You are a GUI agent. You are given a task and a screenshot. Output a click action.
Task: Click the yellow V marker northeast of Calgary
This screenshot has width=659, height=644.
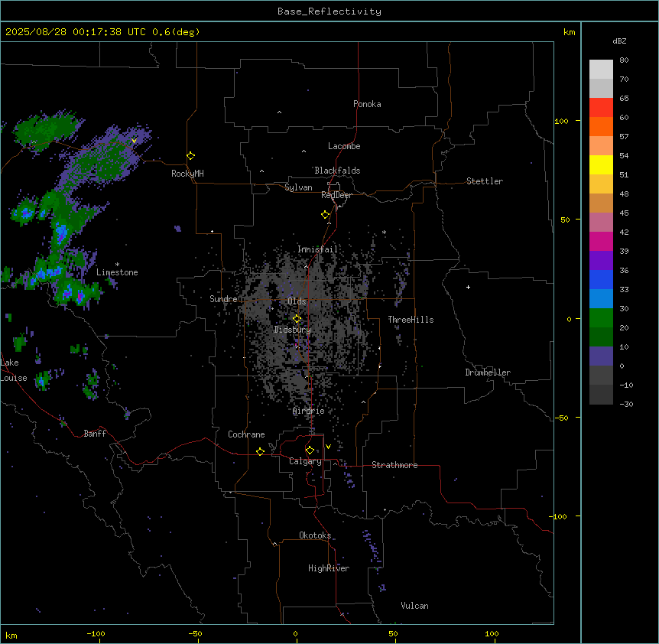(328, 447)
